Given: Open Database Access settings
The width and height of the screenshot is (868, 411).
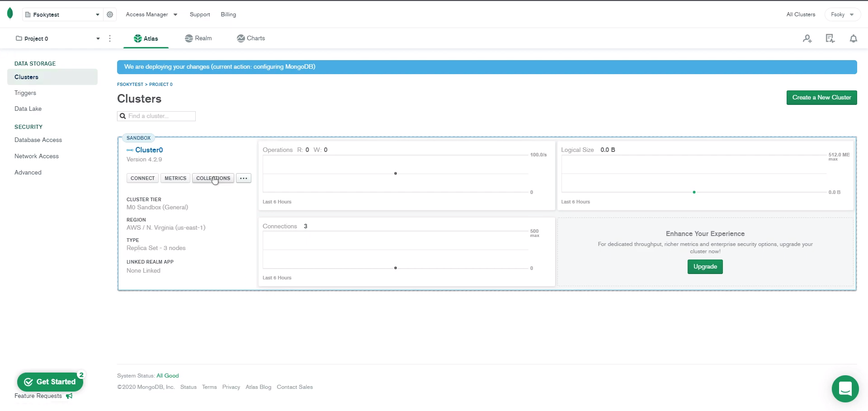Looking at the screenshot, I should tap(38, 140).
